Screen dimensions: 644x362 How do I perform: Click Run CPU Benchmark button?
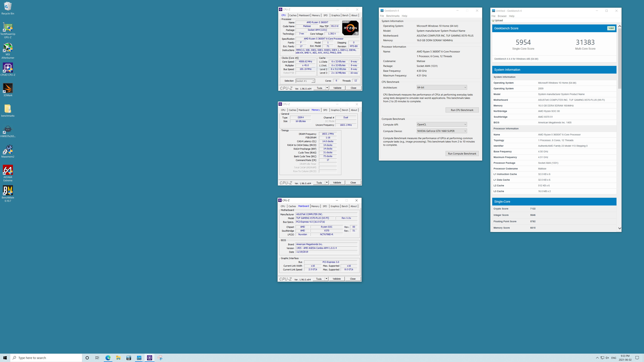pyautogui.click(x=462, y=110)
